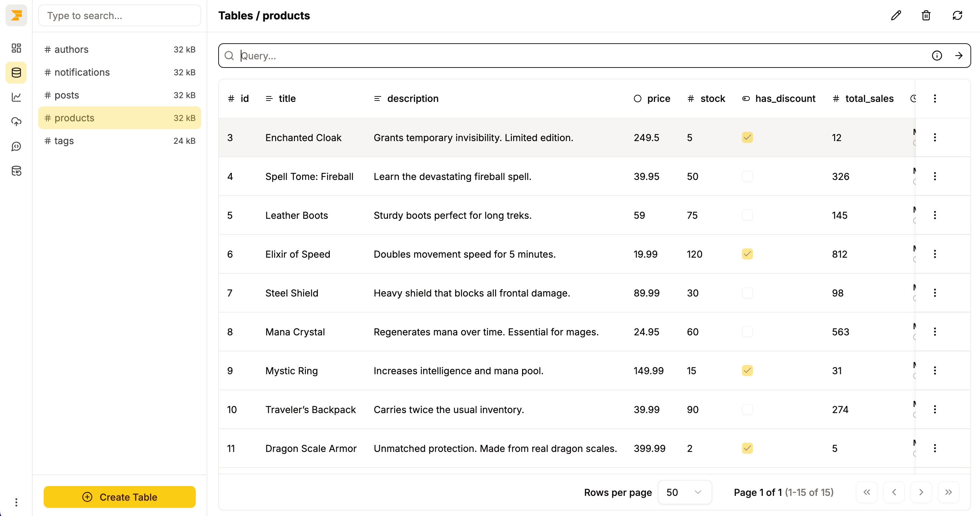Open the dashboard grid icon in sidebar
The image size is (980, 516).
click(x=16, y=48)
